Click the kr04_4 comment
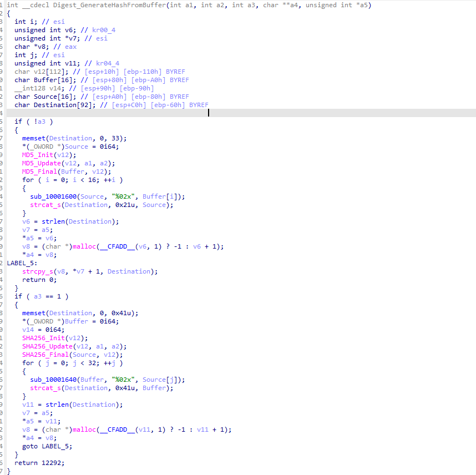The width and height of the screenshot is (476, 475). pos(108,63)
